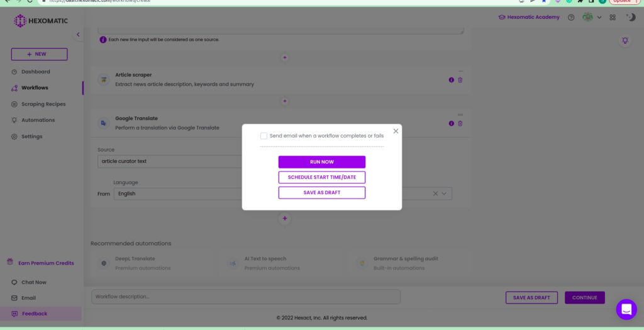Click the Dashboard clock icon
The image size is (644, 330).
click(x=14, y=72)
